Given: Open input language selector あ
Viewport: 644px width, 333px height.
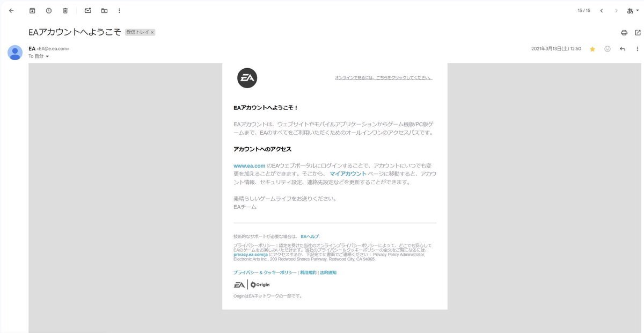Looking at the screenshot, I should [632, 10].
